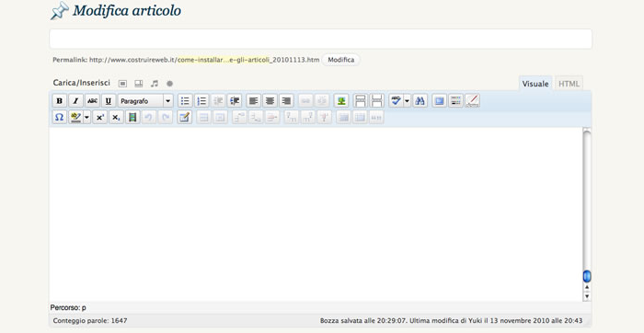Click the Add Audio music note icon
Screen dimensions: 644x333
click(x=155, y=84)
